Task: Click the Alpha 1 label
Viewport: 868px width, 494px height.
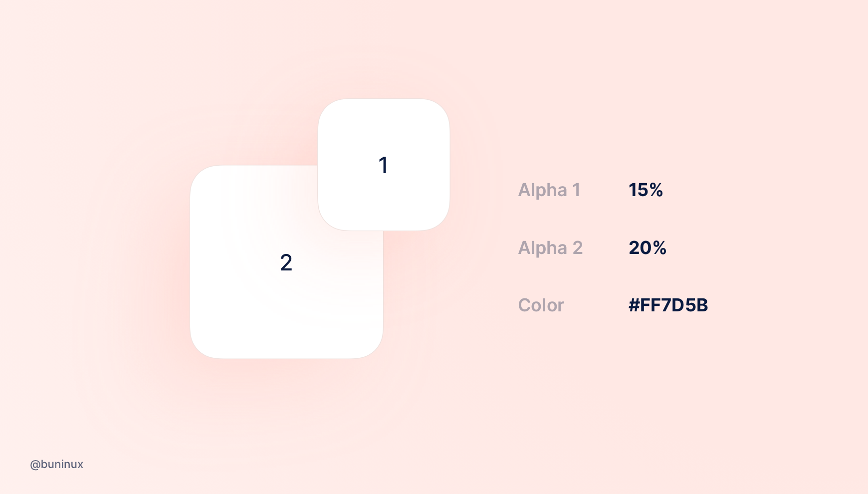Action: click(x=549, y=190)
